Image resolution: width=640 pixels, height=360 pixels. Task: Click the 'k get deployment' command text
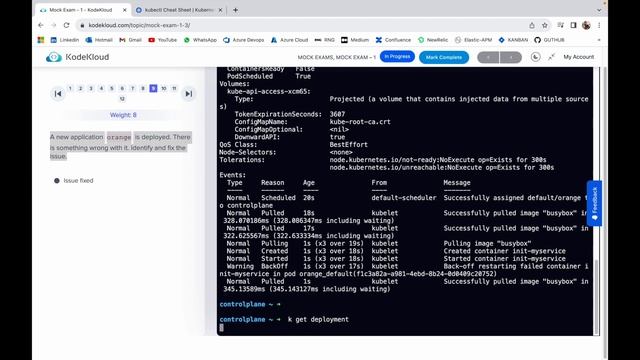tap(318, 319)
